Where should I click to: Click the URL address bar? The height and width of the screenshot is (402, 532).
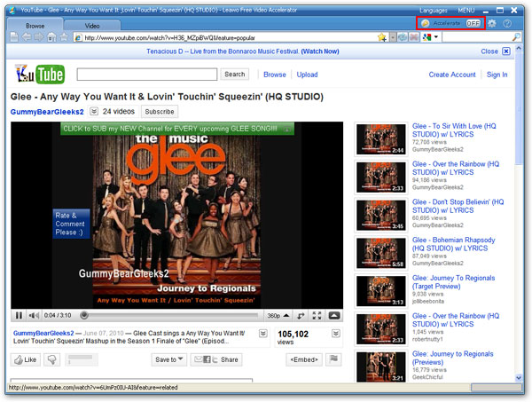225,37
